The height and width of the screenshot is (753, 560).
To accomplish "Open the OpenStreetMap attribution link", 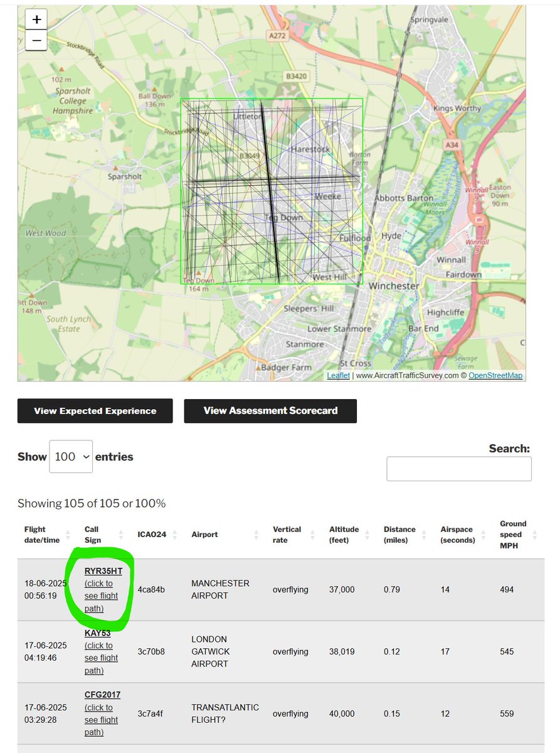I will 495,375.
